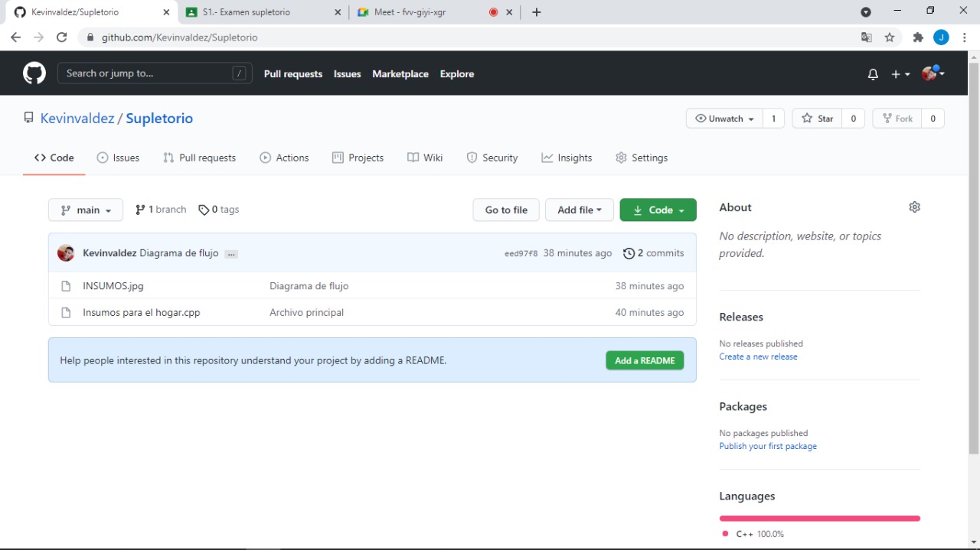The image size is (980, 550).
Task: Click Go to file button
Action: [506, 210]
